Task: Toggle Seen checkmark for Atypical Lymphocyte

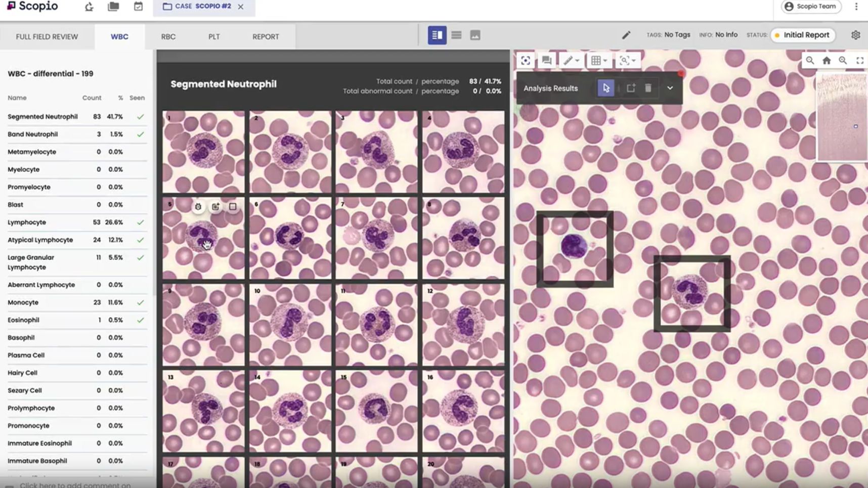Action: pos(141,240)
